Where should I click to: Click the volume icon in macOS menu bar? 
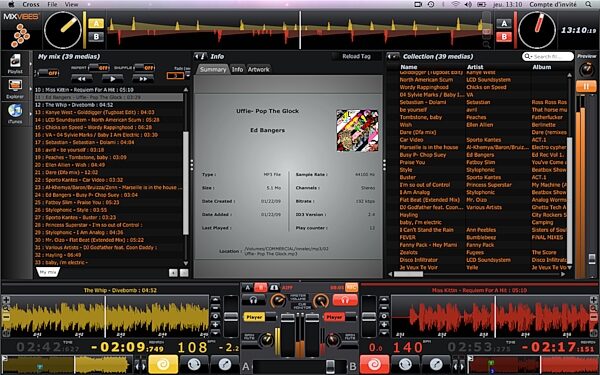tap(468, 4)
